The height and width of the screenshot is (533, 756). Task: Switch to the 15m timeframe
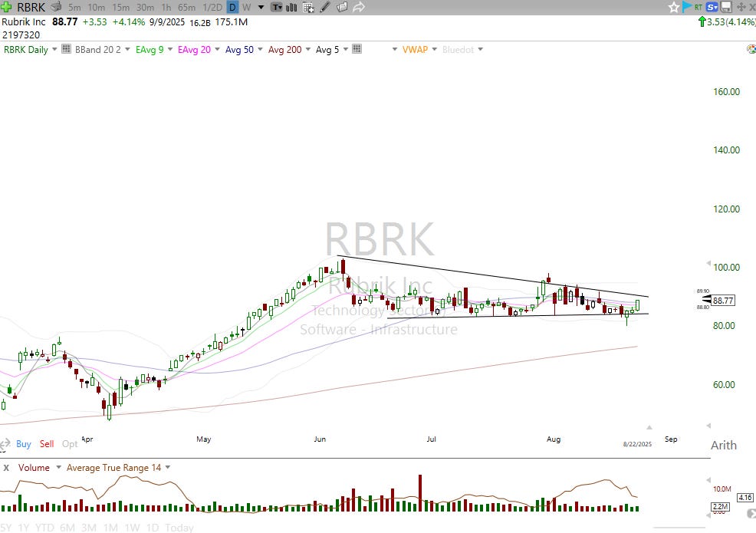click(120, 8)
